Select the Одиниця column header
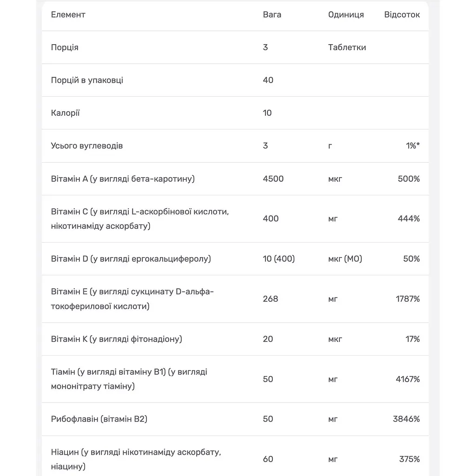Viewport: 476px width, 476px height. tap(346, 14)
